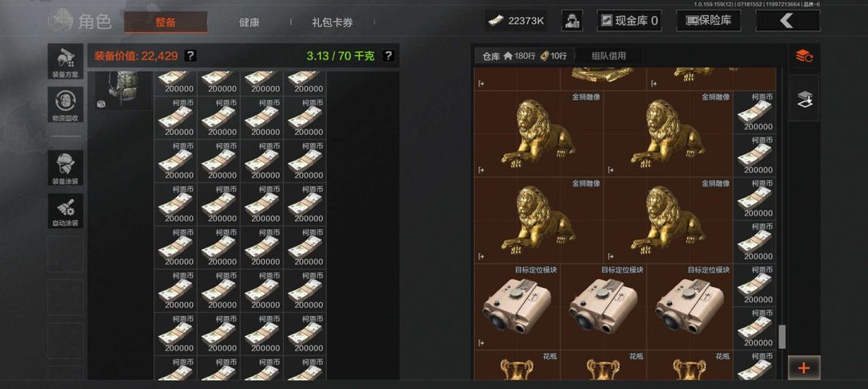
Task: Click the orange plus expand warehouse button
Action: 804,367
